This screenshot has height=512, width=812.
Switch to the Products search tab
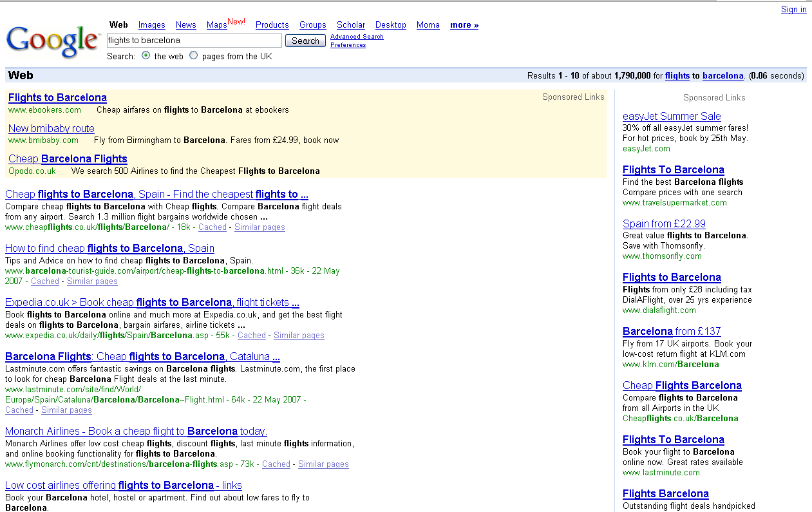[x=272, y=25]
